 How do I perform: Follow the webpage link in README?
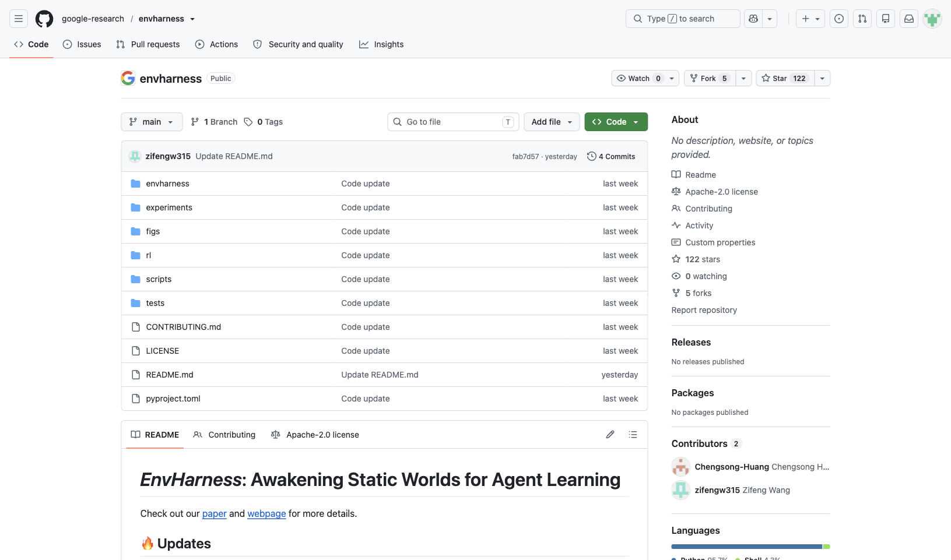pyautogui.click(x=266, y=513)
